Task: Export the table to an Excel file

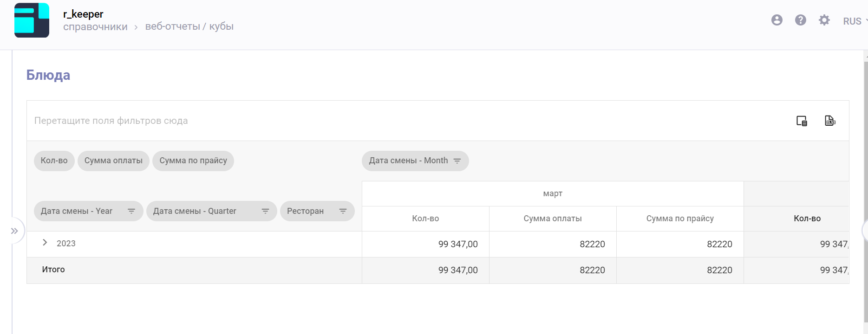Action: 830,121
